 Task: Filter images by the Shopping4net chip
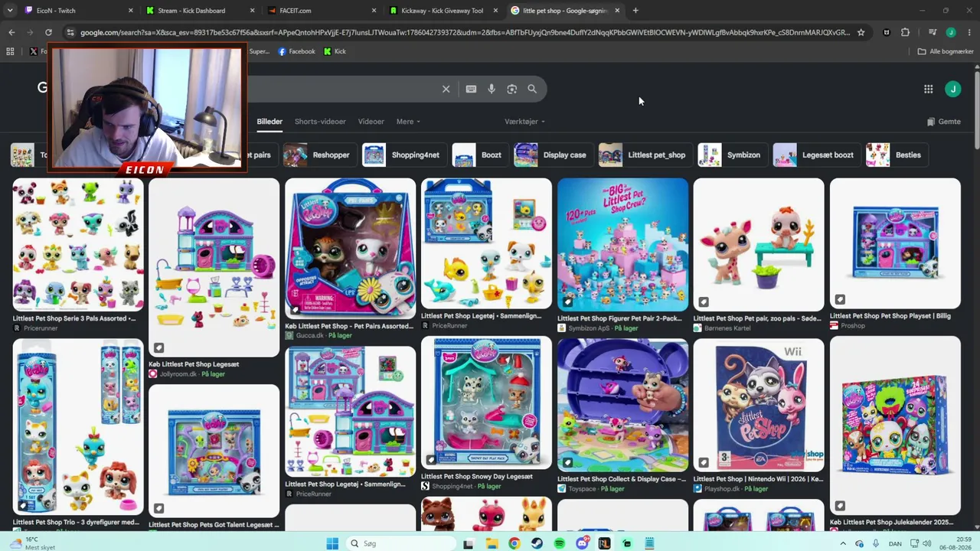pyautogui.click(x=403, y=155)
